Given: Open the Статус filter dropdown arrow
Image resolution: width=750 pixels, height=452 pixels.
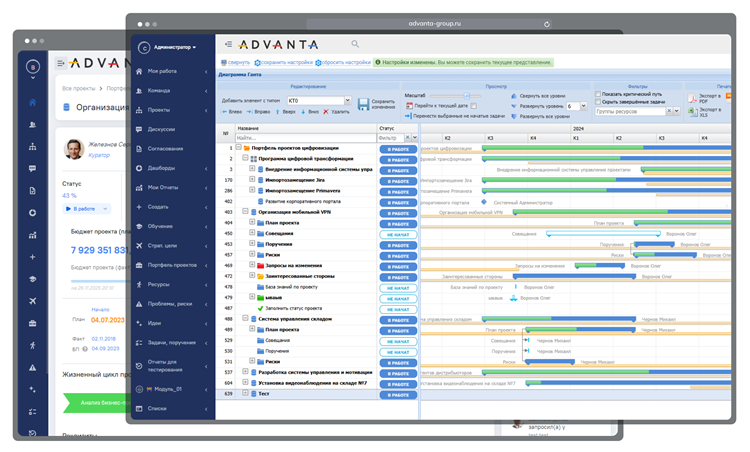Looking at the screenshot, I should coord(415,138).
